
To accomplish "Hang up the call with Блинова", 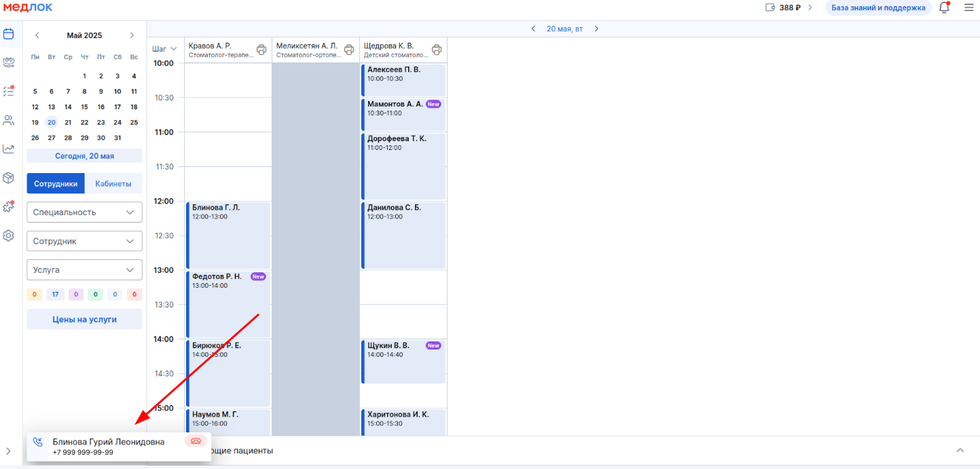I will click(196, 441).
